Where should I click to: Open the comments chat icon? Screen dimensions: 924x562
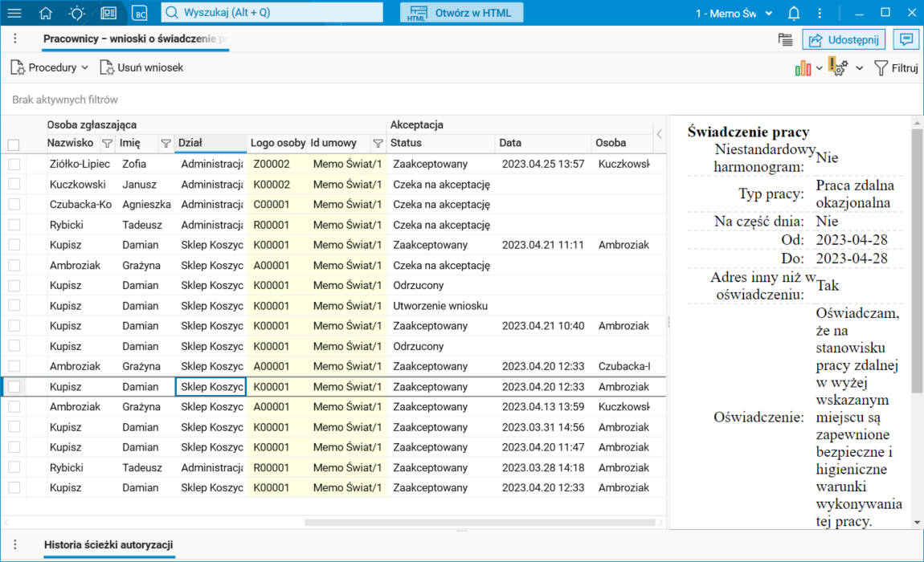pos(906,39)
